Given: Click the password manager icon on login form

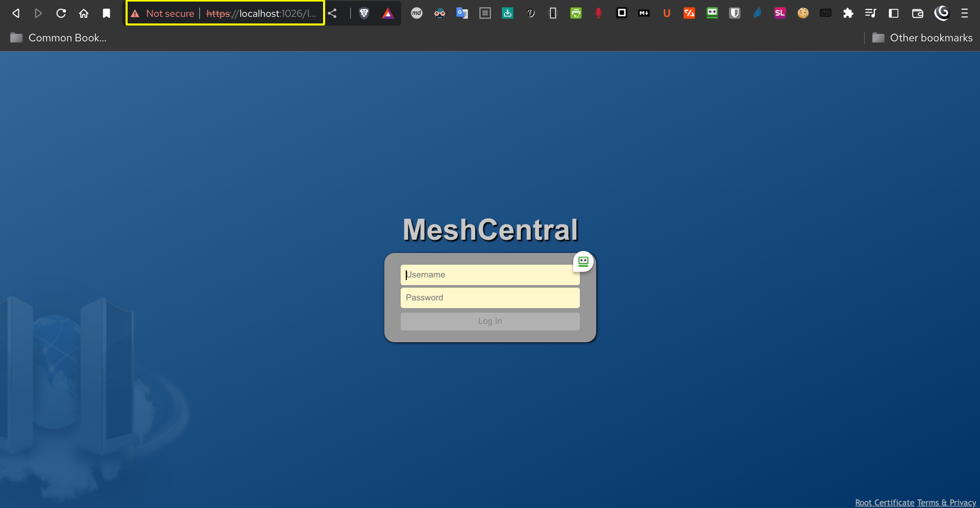Looking at the screenshot, I should (x=583, y=262).
